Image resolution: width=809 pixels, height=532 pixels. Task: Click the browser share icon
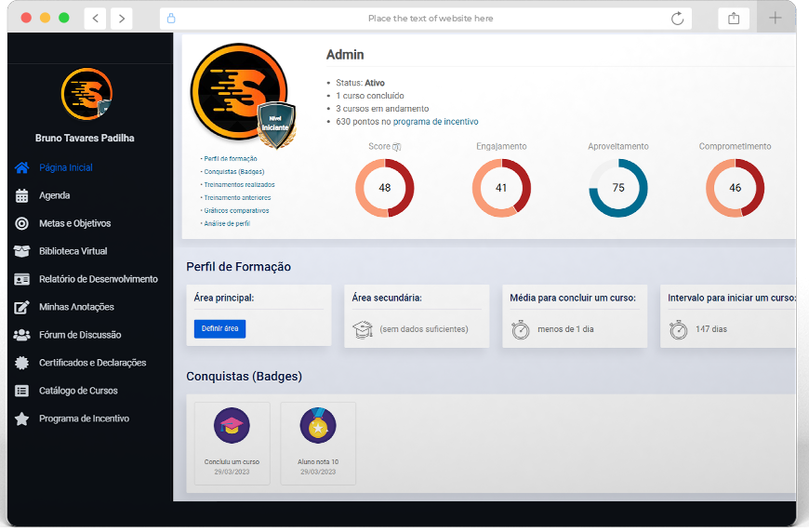pos(734,19)
